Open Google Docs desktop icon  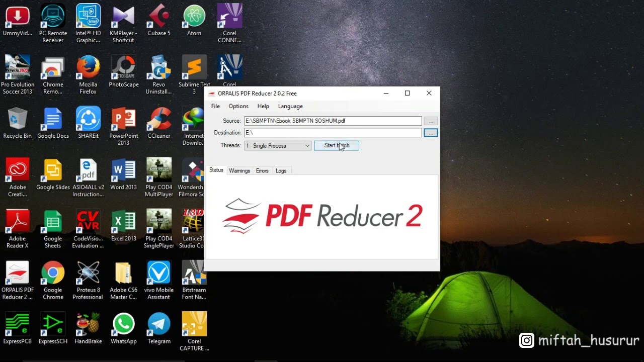click(x=53, y=123)
